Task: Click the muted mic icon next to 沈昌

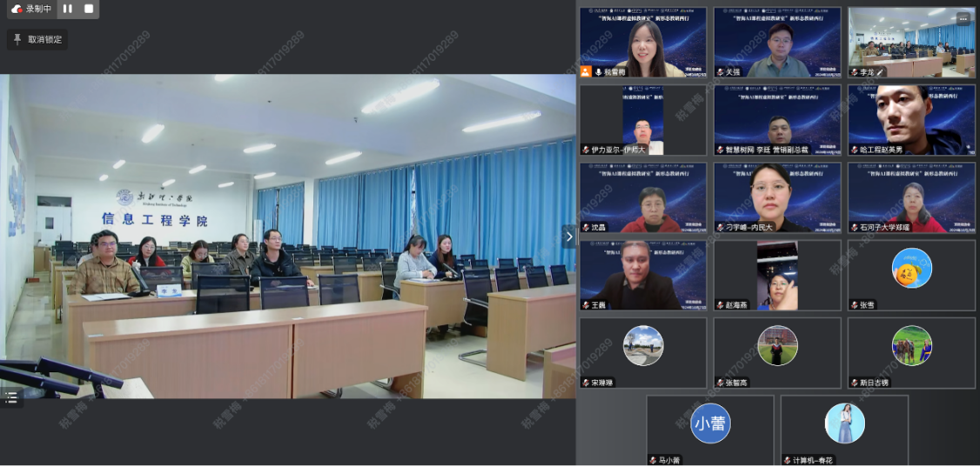Action: tap(586, 228)
